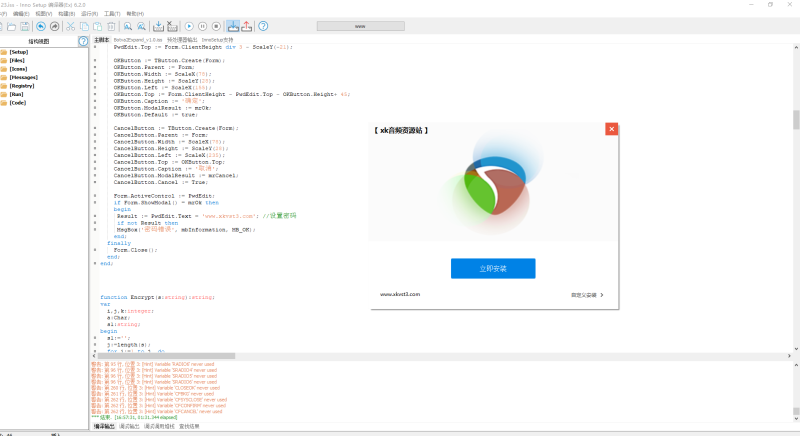The width and height of the screenshot is (800, 436).
Task: Run the installer with the play icon
Action: point(189,27)
